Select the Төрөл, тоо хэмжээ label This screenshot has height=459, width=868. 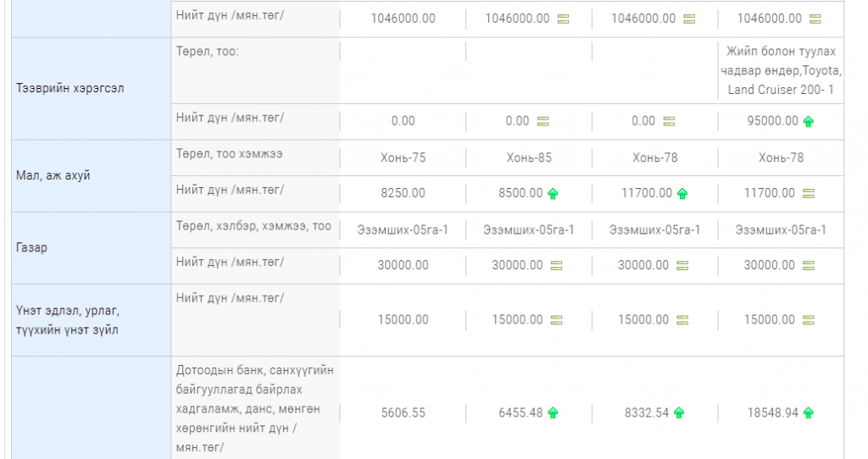tap(229, 154)
